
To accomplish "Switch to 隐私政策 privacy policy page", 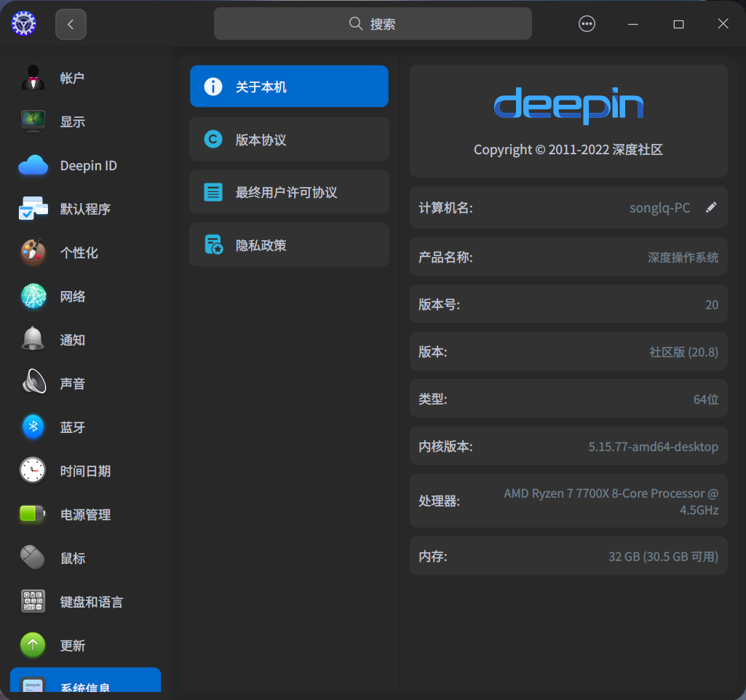I will coord(289,245).
